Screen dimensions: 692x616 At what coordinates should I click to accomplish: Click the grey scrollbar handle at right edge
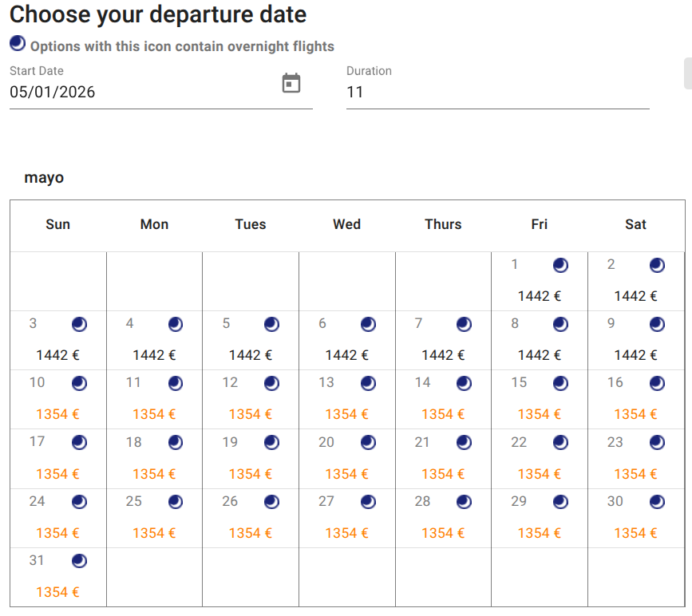688,73
